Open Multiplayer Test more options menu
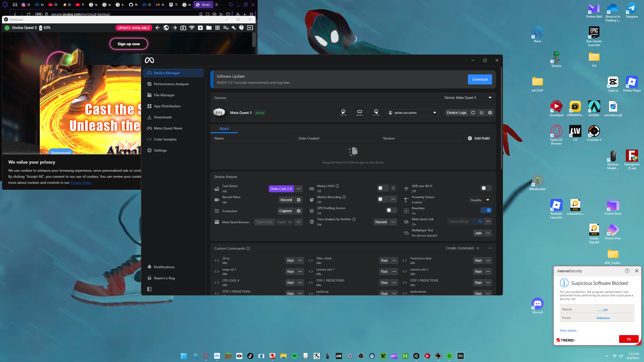 488,233
